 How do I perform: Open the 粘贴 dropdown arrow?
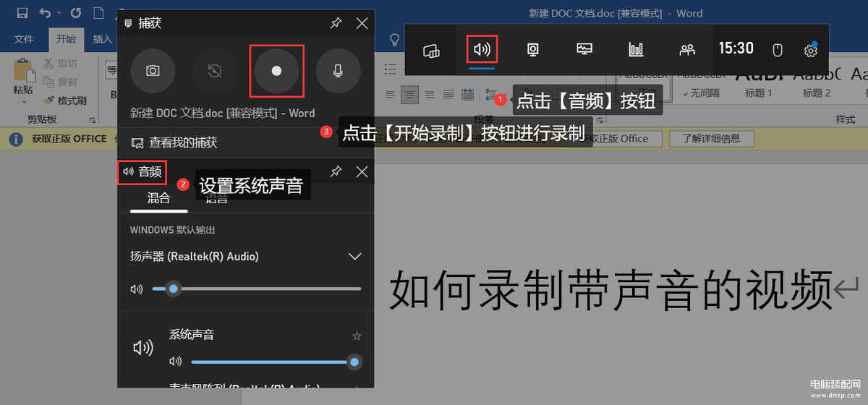[23, 102]
